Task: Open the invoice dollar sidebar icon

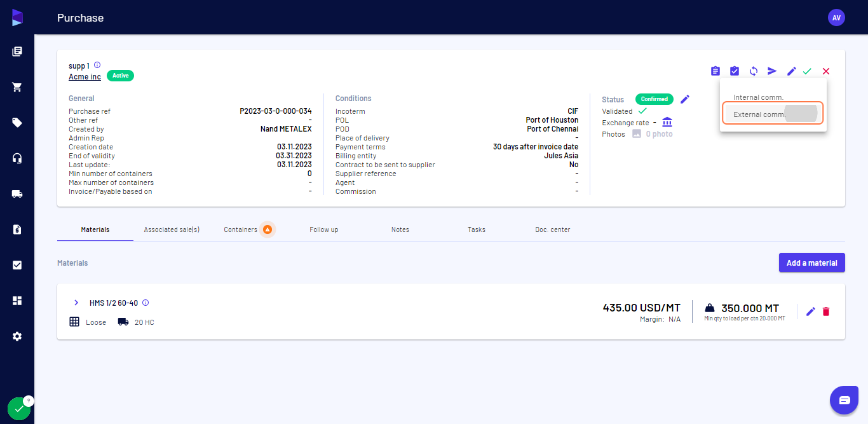Action: 17,229
